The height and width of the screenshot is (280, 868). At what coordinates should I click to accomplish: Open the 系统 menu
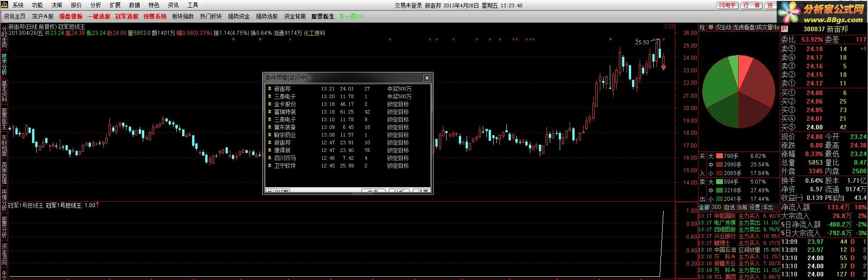click(x=18, y=5)
